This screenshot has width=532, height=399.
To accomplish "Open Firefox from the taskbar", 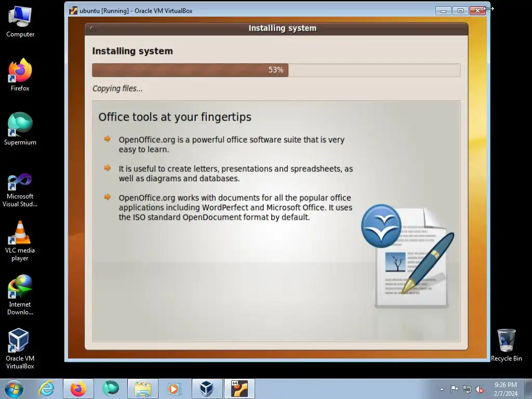I will pyautogui.click(x=78, y=389).
